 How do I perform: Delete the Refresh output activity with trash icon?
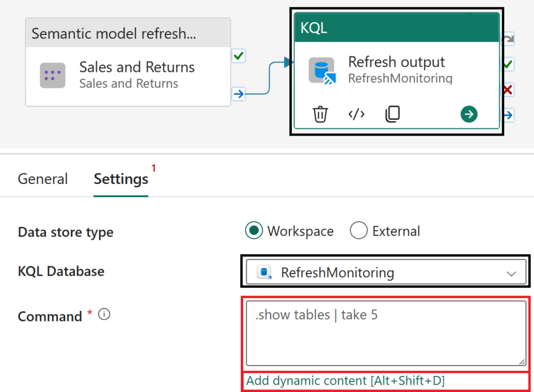tap(320, 114)
